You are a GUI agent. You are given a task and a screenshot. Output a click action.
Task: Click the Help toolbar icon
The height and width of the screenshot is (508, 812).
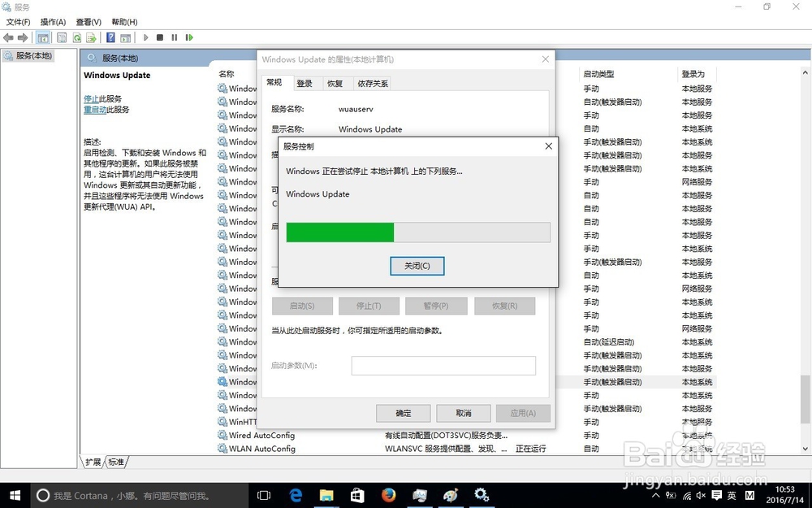tap(110, 37)
